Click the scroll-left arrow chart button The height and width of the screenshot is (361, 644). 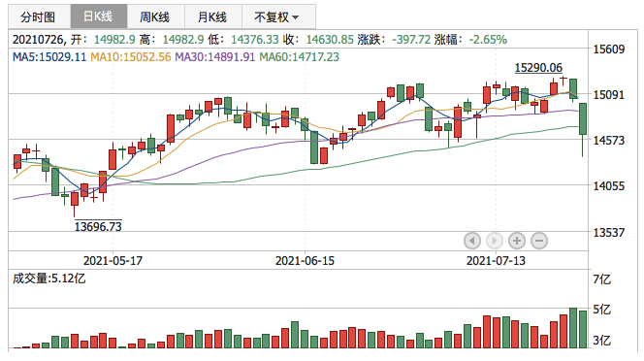point(472,241)
